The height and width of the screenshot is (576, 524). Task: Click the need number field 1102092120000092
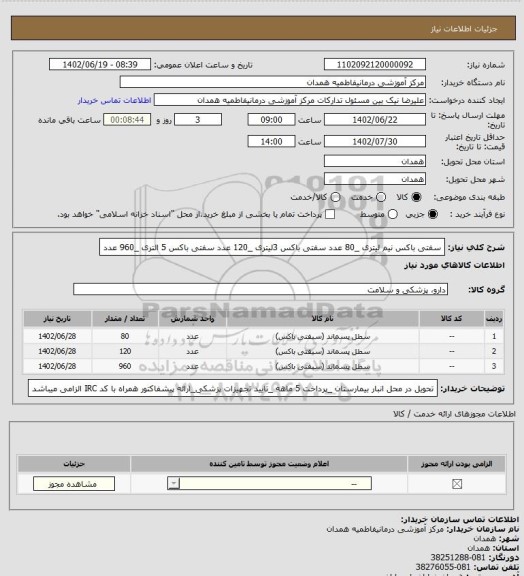point(375,64)
